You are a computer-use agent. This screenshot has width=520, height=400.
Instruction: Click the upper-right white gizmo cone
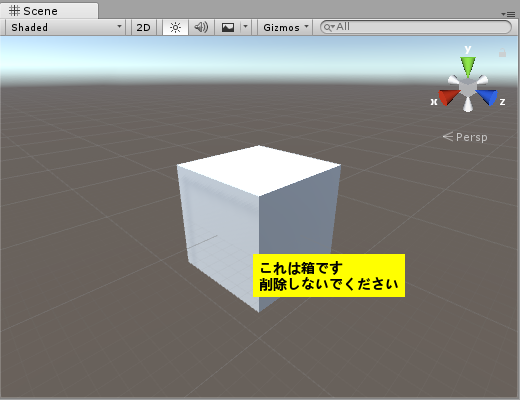482,80
